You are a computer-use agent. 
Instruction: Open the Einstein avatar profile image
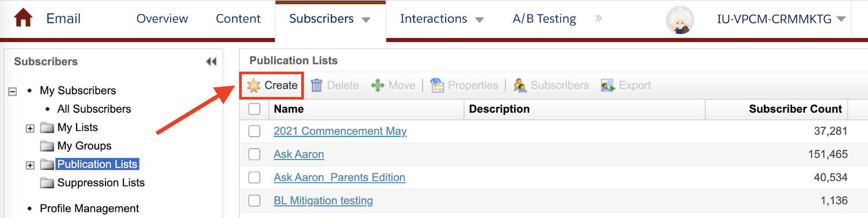coord(680,20)
